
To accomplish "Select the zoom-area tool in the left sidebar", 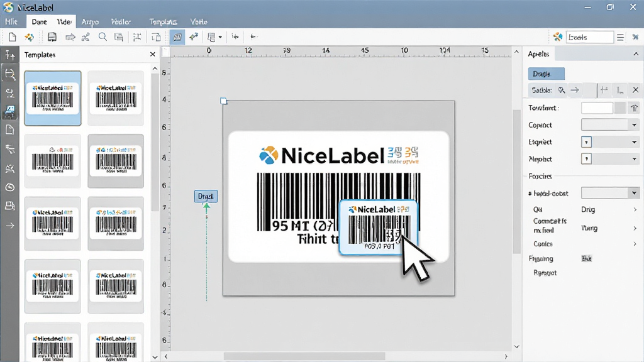I will click(10, 74).
